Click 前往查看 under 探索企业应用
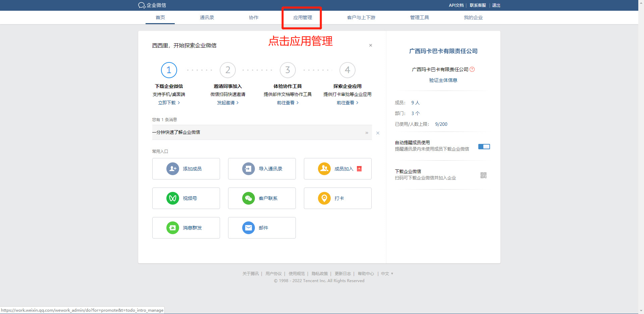644x314 pixels. click(x=347, y=103)
